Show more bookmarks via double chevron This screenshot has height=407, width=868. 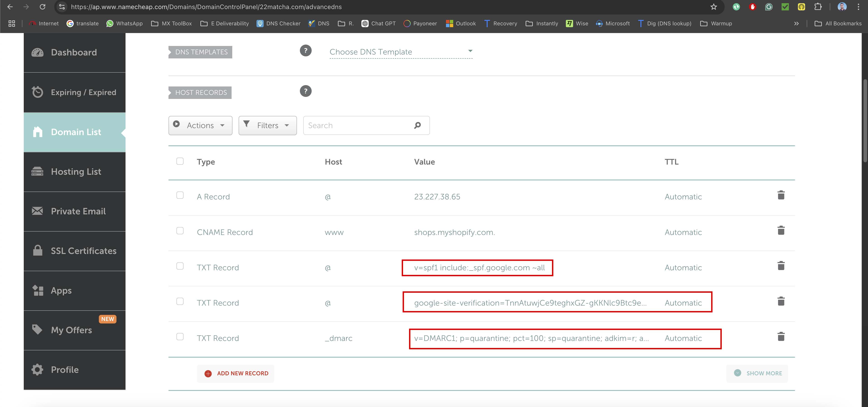(796, 23)
